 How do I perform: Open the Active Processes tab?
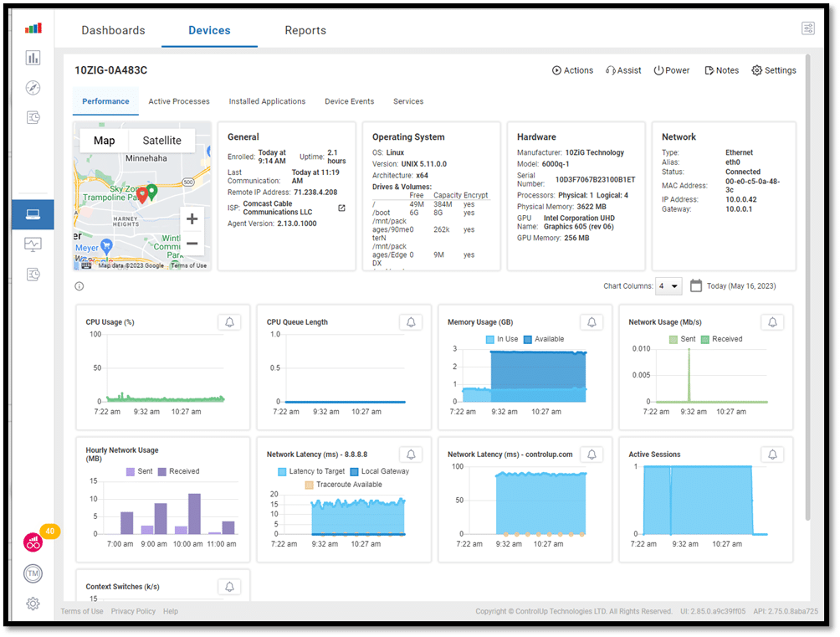click(x=179, y=101)
